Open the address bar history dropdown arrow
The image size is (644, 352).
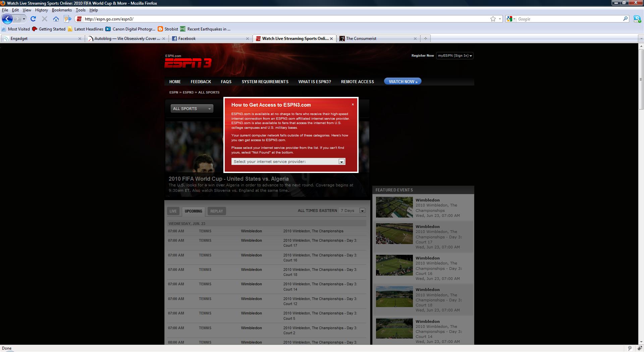[x=500, y=19]
